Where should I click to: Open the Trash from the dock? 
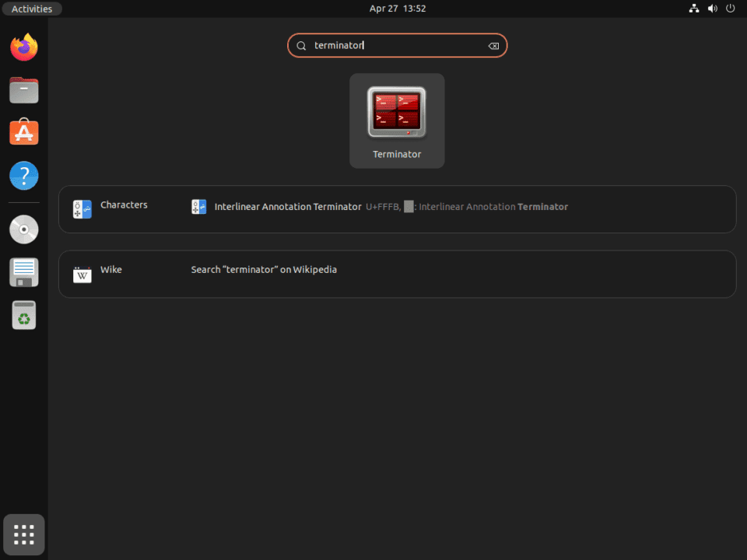[x=23, y=315]
